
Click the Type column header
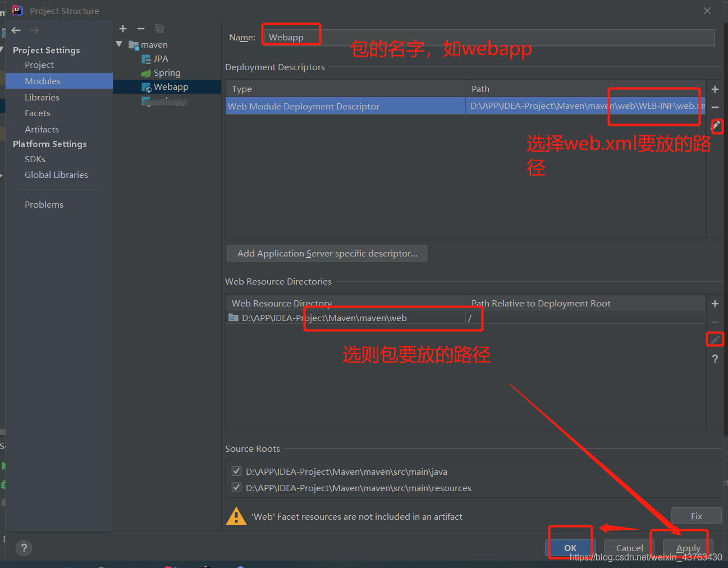click(345, 89)
